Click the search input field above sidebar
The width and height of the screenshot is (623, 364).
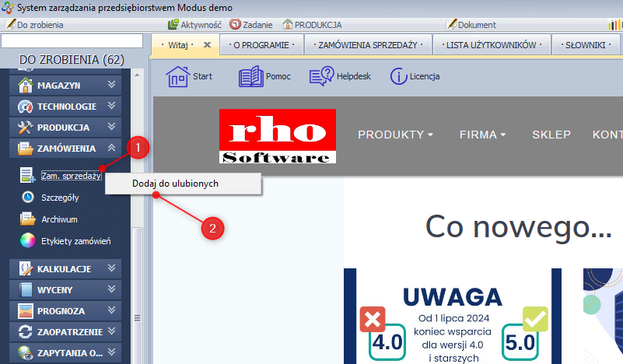click(x=72, y=40)
